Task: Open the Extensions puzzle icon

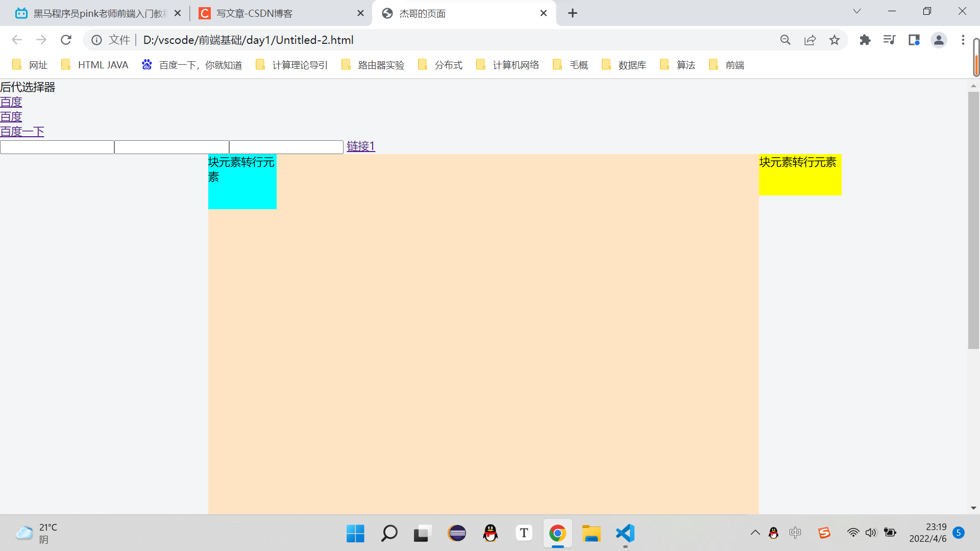Action: pyautogui.click(x=865, y=40)
